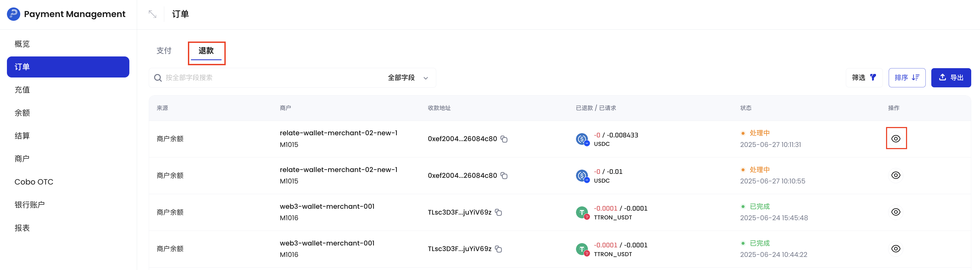Open details via highlighted eye icon on first row

(896, 138)
